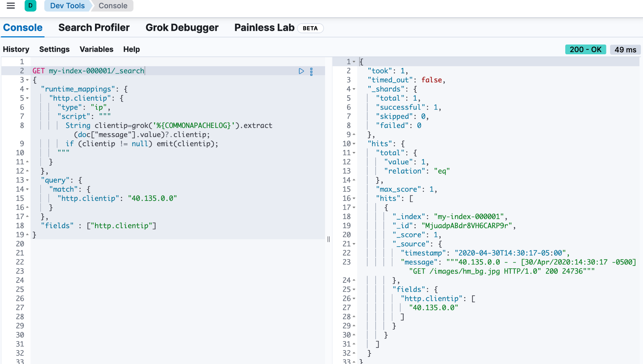The image size is (643, 364).
Task: Fold the hits object on response line 10
Action: [x=354, y=144]
